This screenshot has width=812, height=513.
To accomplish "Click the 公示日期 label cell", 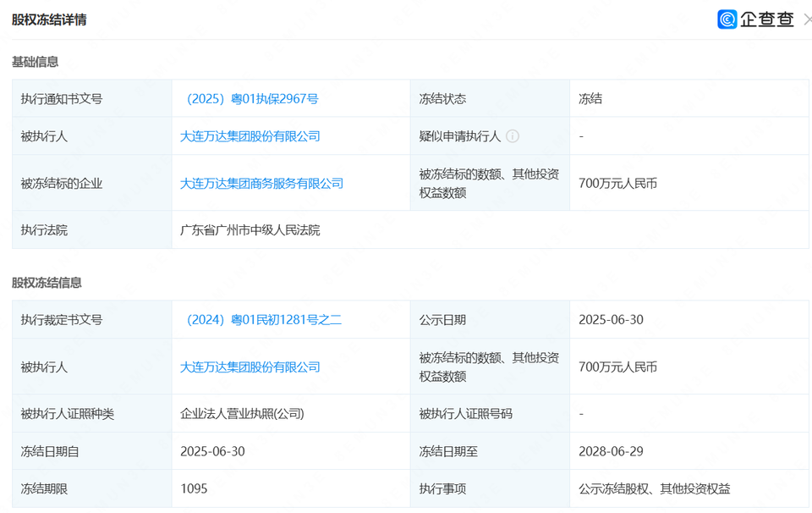I will coord(490,320).
